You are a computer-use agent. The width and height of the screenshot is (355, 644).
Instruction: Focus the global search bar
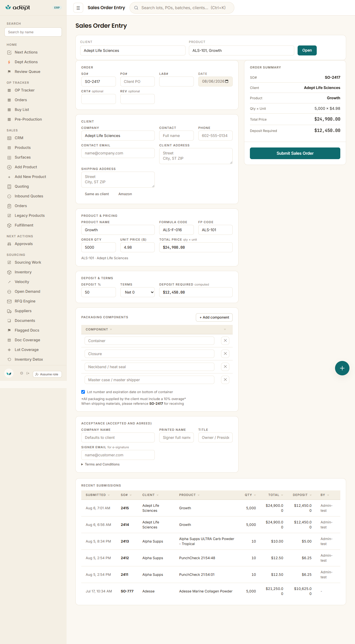182,8
